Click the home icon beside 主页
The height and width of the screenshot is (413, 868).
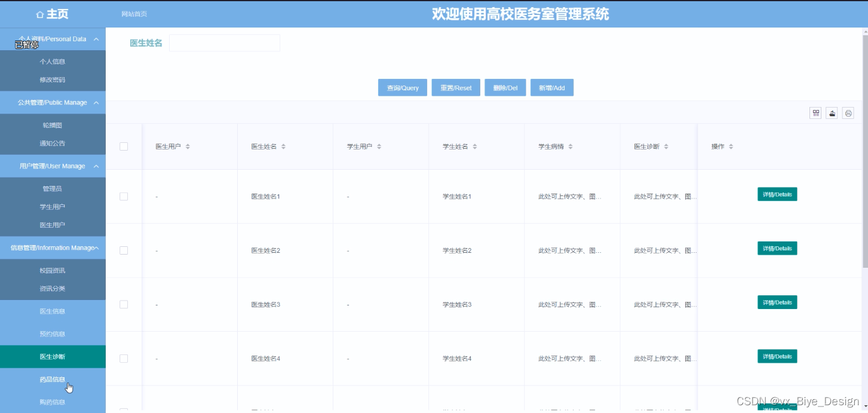coord(40,14)
